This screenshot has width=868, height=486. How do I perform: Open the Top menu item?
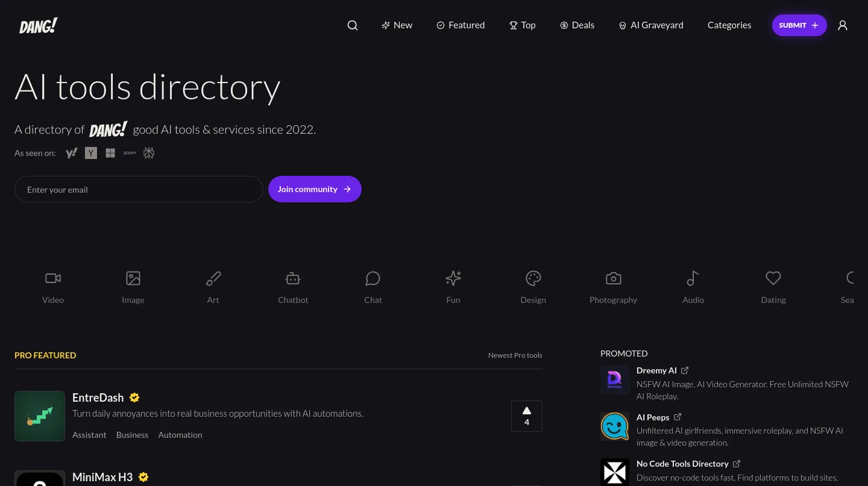coord(523,25)
